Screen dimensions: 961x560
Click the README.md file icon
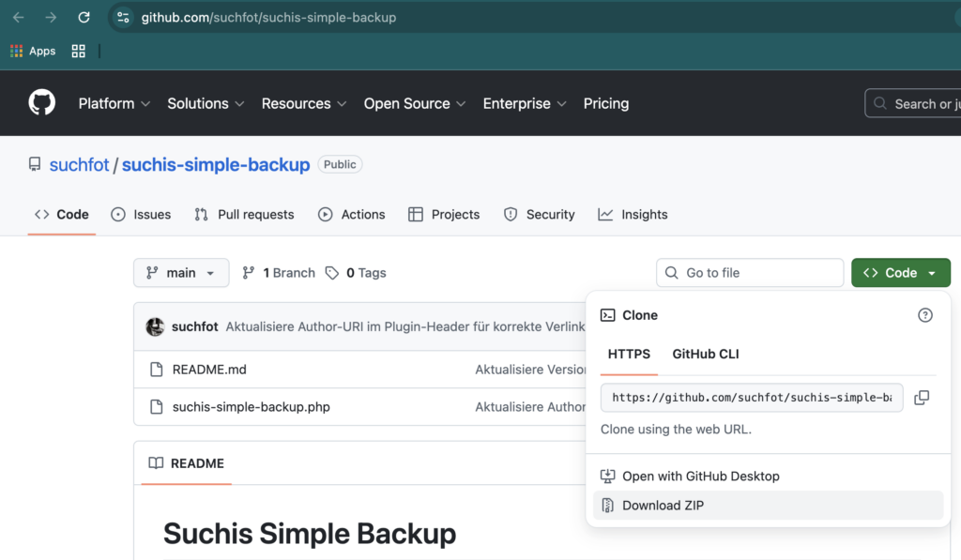tap(156, 370)
